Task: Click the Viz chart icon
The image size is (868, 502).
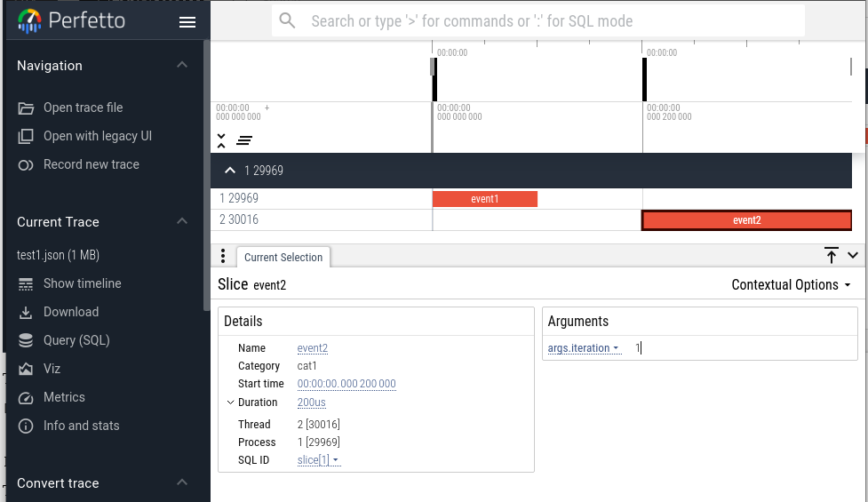Action: click(x=26, y=369)
